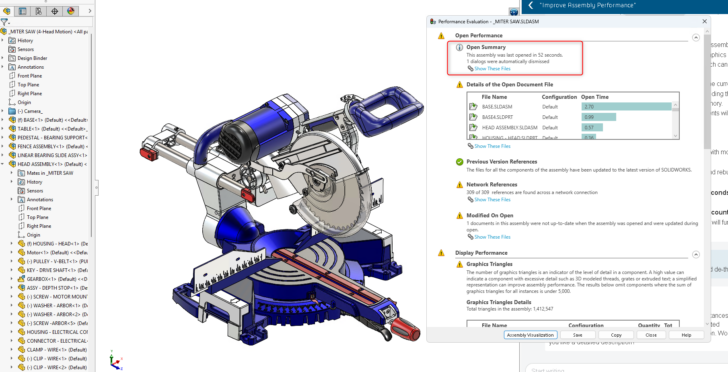The width and height of the screenshot is (728, 372).
Task: Select the top-level Front Plane icon
Action: point(12,76)
